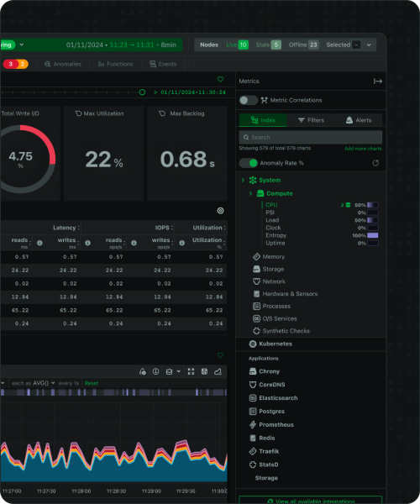The height and width of the screenshot is (504, 420).
Task: Collapse the Metrics sidebar with arrow icon
Action: click(378, 81)
